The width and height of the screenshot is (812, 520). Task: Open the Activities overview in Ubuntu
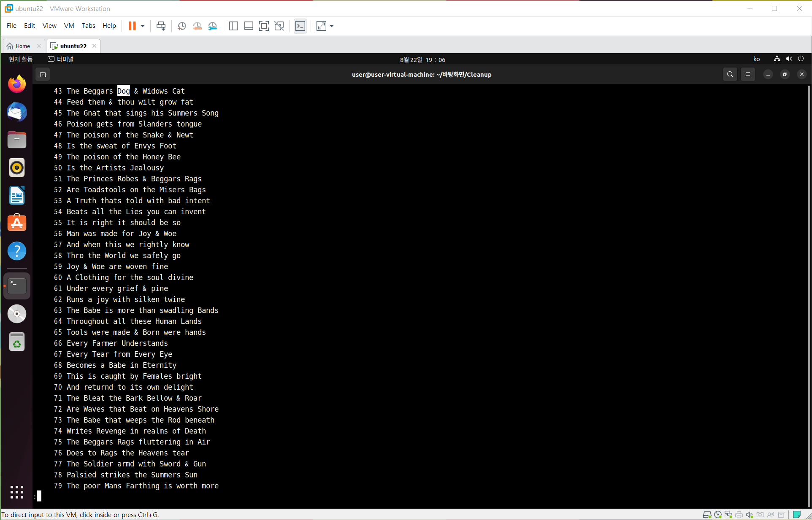(x=21, y=59)
